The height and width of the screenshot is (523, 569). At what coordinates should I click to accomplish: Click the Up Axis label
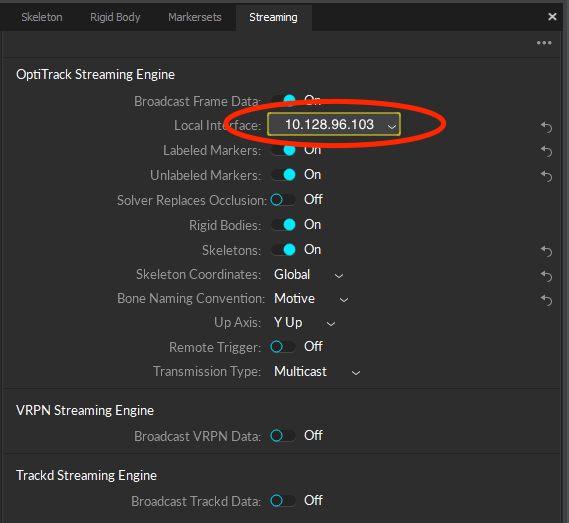pos(237,323)
